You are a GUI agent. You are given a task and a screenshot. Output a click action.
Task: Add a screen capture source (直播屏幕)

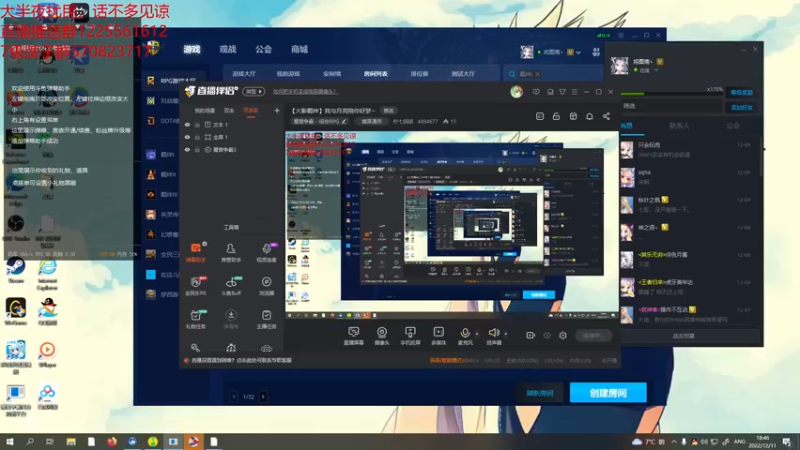353,336
